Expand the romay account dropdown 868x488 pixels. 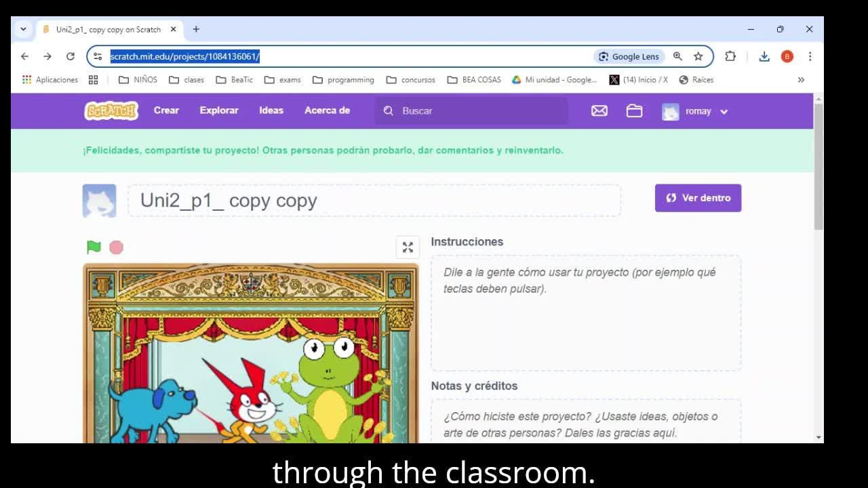click(x=724, y=111)
